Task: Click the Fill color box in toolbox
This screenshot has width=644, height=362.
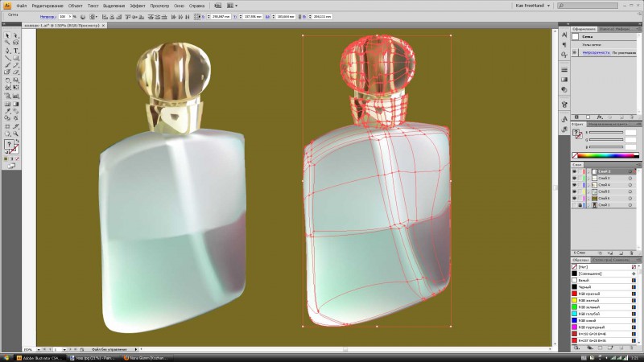Action: (x=9, y=145)
